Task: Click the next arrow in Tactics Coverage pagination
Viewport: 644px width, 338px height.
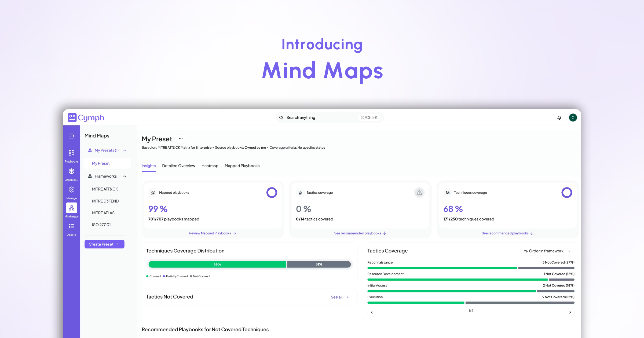Action: tap(570, 312)
